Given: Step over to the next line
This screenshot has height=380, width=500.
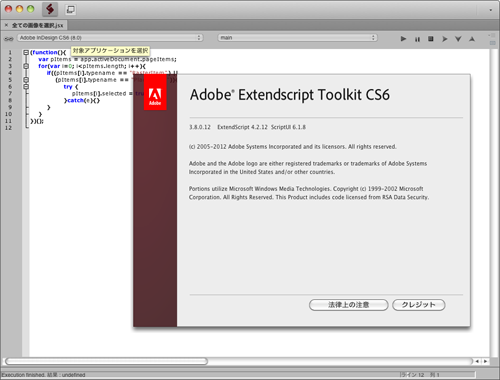Looking at the screenshot, I should click(445, 39).
